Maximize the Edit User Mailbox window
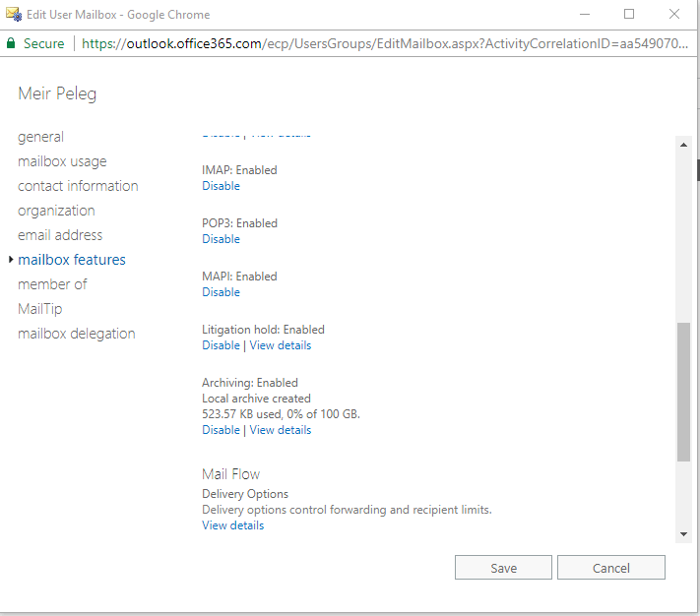Image resolution: width=700 pixels, height=616 pixels. pos(629,15)
